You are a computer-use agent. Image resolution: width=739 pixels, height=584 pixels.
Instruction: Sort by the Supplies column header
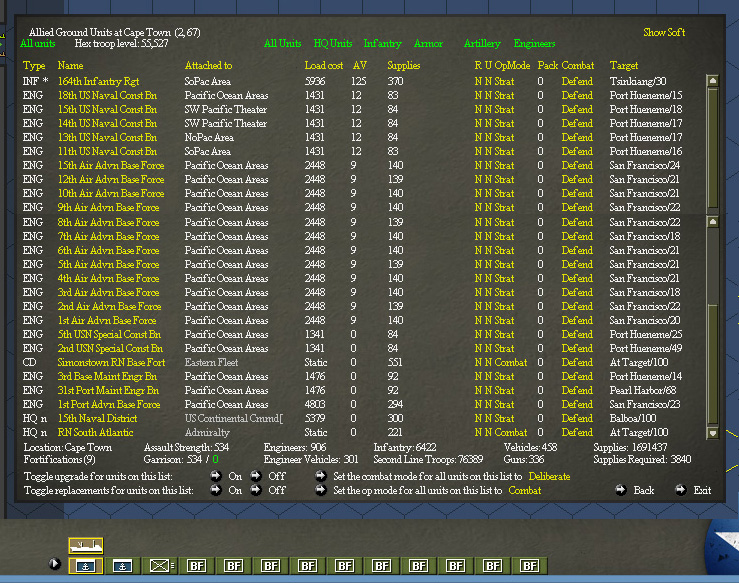click(x=403, y=66)
